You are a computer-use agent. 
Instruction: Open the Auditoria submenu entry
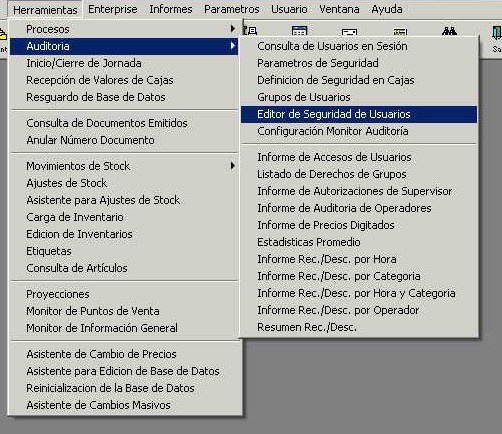124,46
